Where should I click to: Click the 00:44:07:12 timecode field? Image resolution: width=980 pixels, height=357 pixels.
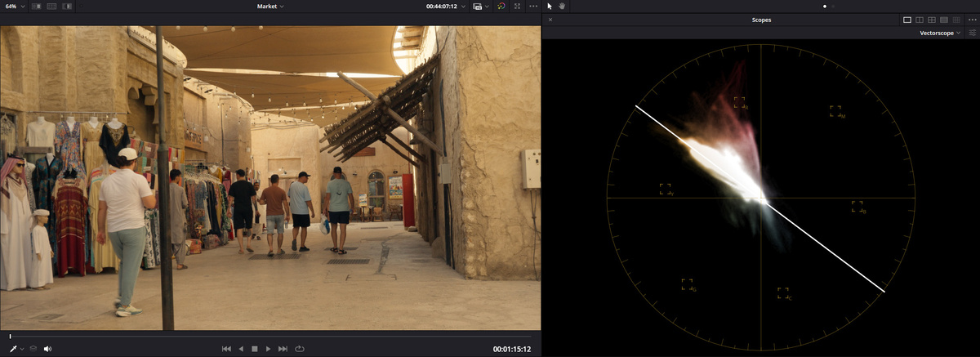pyautogui.click(x=442, y=6)
